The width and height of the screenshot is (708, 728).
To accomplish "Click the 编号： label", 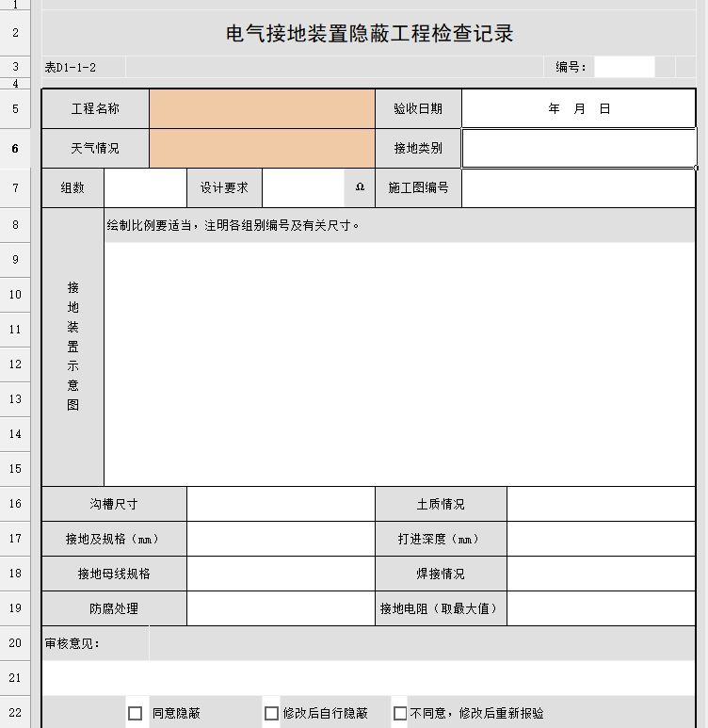I will [x=571, y=67].
